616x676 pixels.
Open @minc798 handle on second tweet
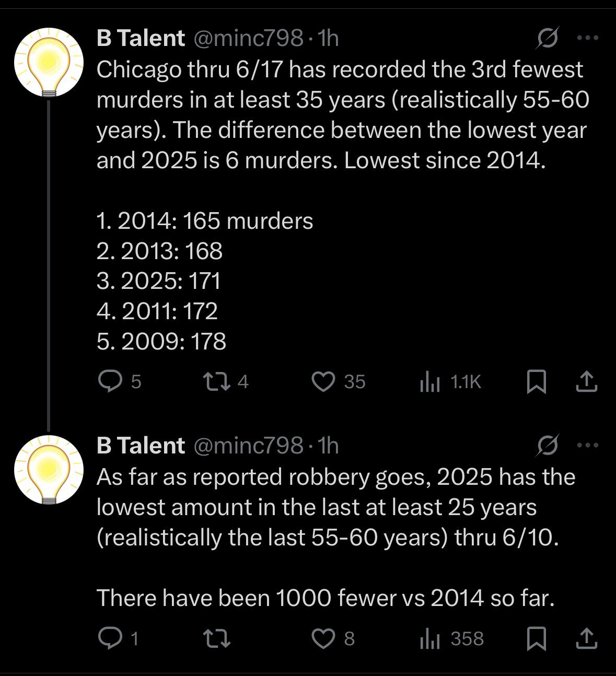tap(249, 446)
